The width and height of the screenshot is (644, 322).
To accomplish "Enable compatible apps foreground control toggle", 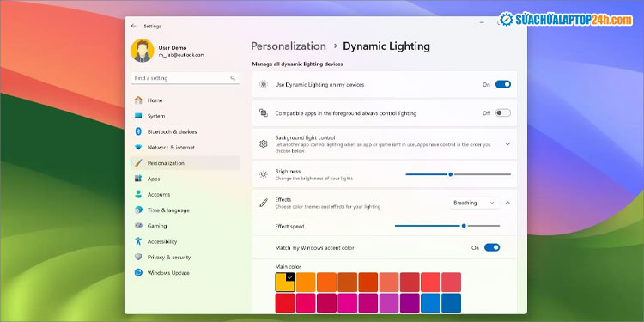I will click(502, 113).
